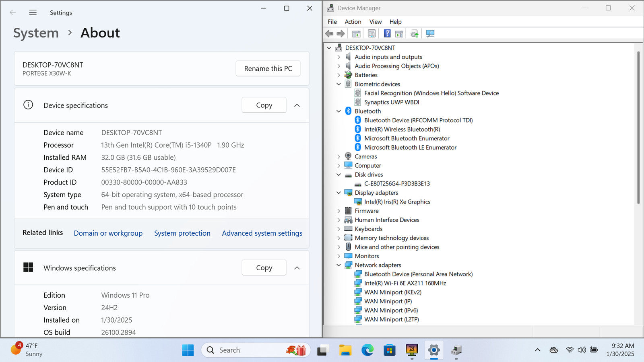Select Intel(R) Iris(R) Xe Graphics adapter
Viewport: 644px width, 362px height.
[397, 202]
